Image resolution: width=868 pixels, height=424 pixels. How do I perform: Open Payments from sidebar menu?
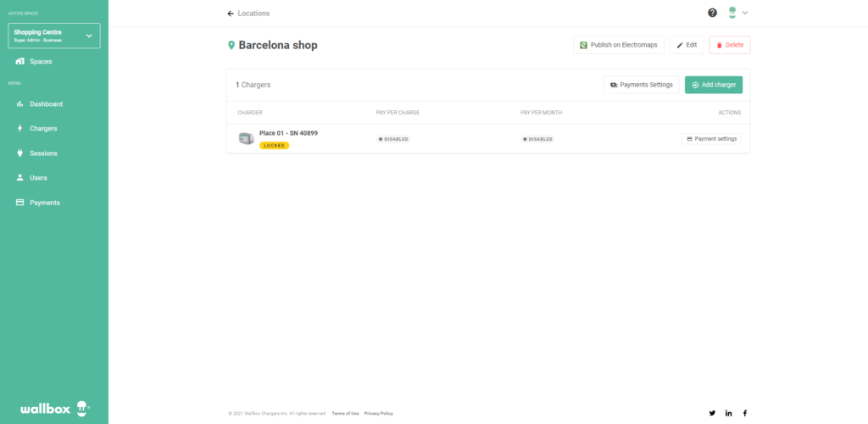pos(44,203)
